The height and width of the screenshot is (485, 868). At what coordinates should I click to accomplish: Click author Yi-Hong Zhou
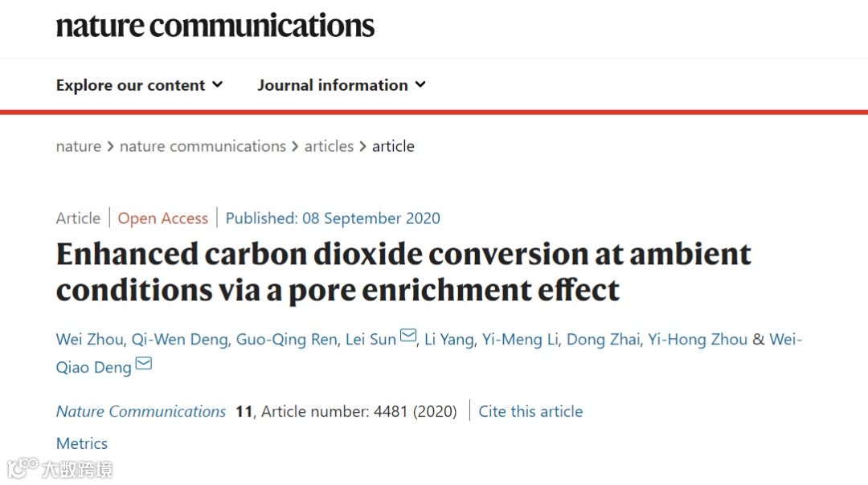pyautogui.click(x=698, y=340)
